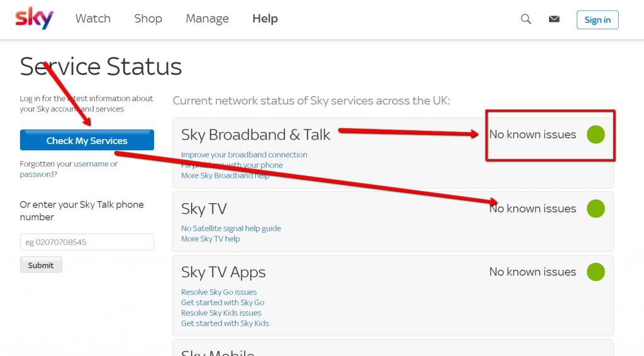Image resolution: width=644 pixels, height=356 pixels.
Task: Click the green status dot for Sky TV
Action: (x=596, y=209)
